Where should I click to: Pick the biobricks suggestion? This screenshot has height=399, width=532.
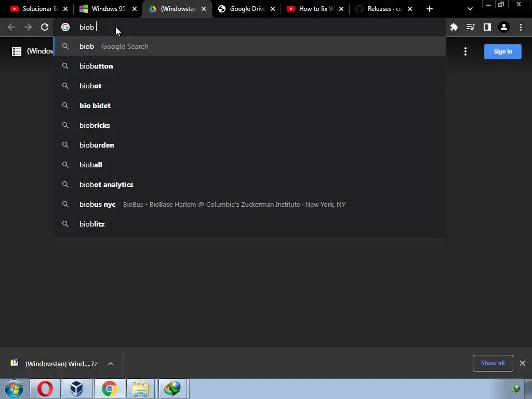coord(249,125)
